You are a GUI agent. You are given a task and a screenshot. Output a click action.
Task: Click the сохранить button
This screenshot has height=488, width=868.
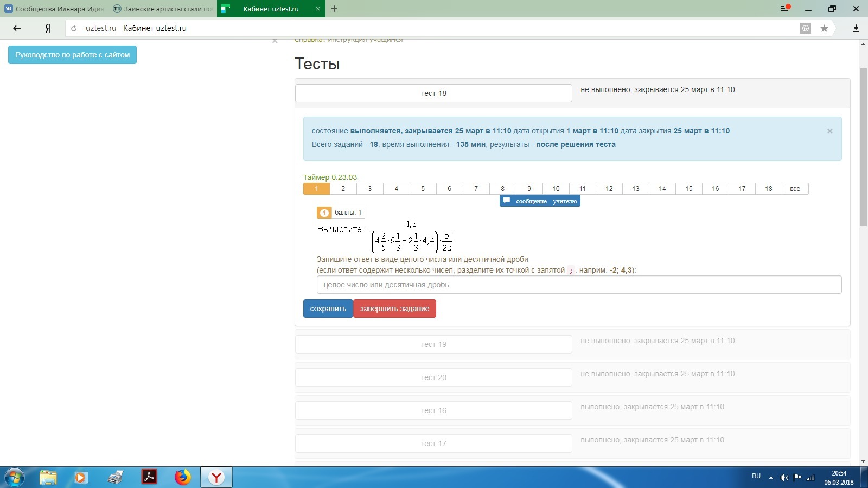328,309
